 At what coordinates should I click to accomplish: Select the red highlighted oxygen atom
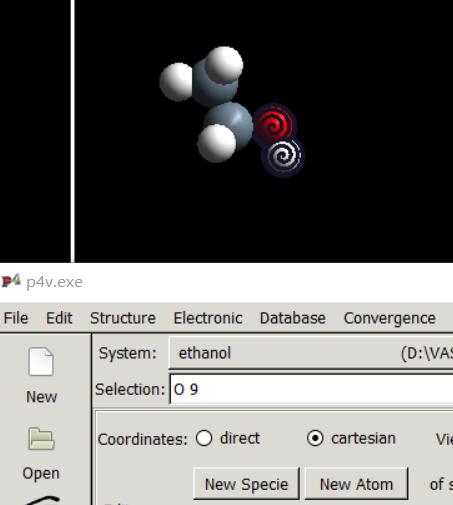pos(274,124)
